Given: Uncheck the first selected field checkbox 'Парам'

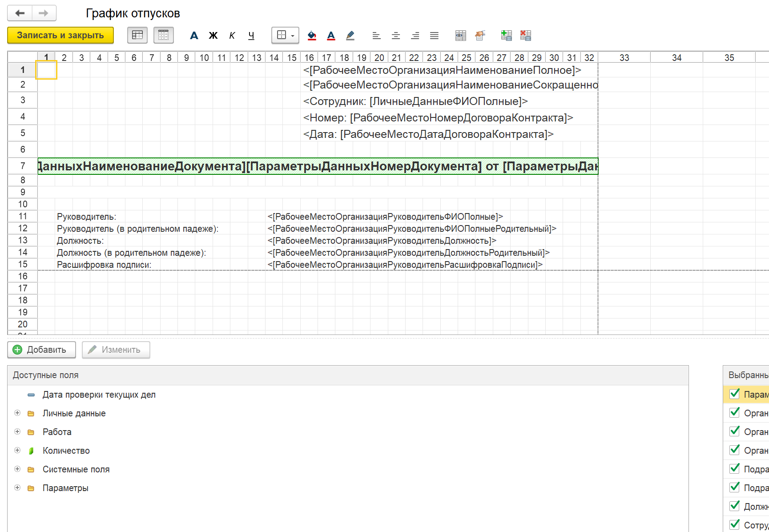Looking at the screenshot, I should click(735, 394).
